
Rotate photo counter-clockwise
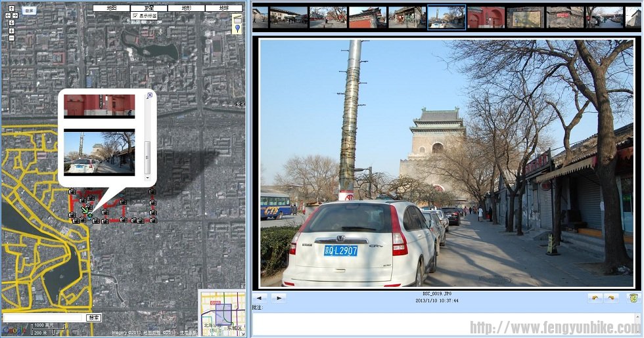tap(595, 298)
